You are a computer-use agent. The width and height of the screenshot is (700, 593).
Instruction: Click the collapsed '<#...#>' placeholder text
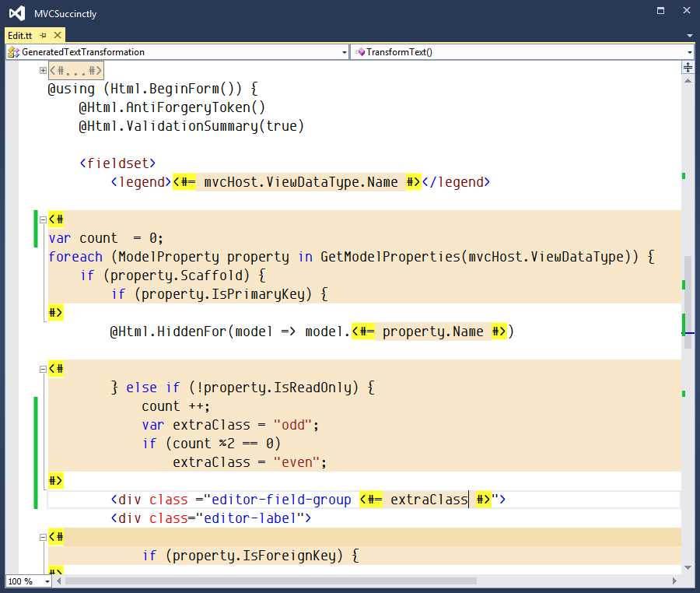(76, 70)
